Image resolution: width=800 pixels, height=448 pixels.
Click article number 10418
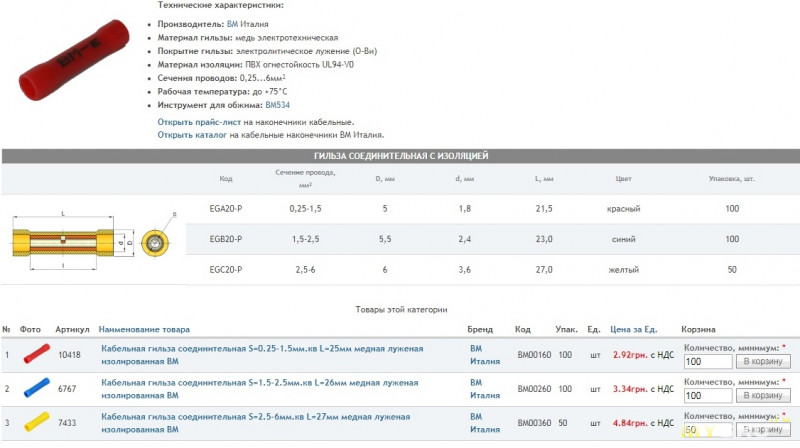pos(69,355)
